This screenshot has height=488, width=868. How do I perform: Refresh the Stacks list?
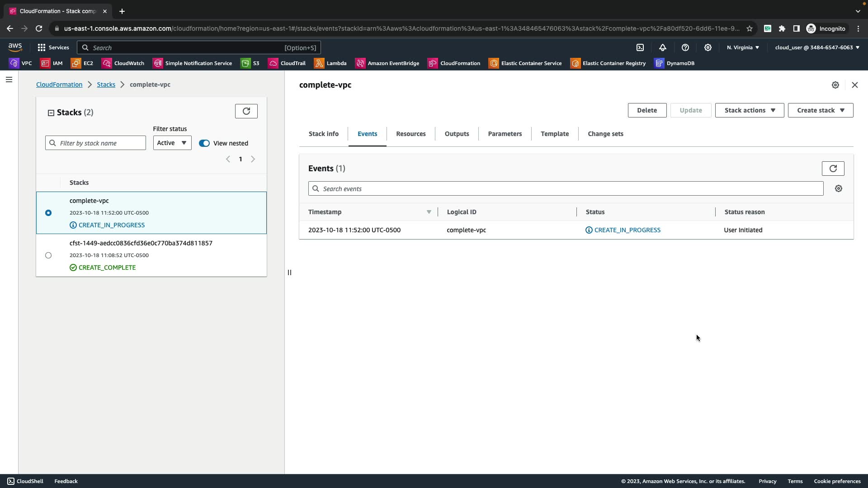coord(246,111)
